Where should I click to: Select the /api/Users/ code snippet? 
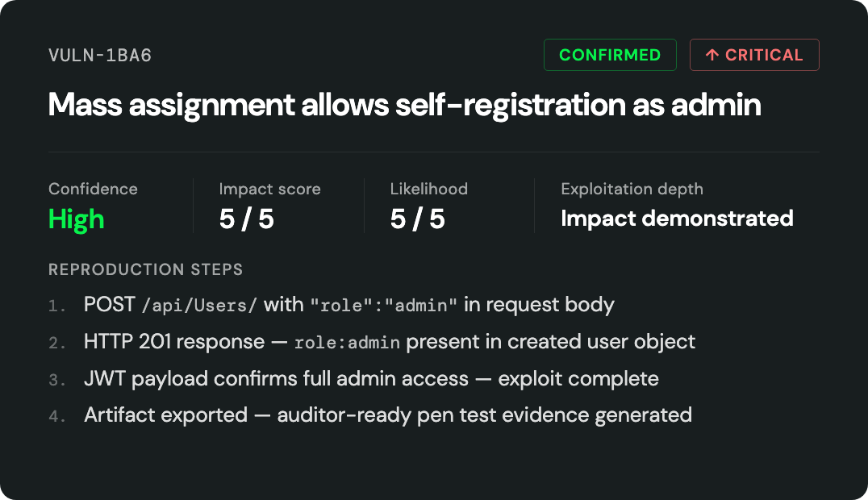coord(199,305)
